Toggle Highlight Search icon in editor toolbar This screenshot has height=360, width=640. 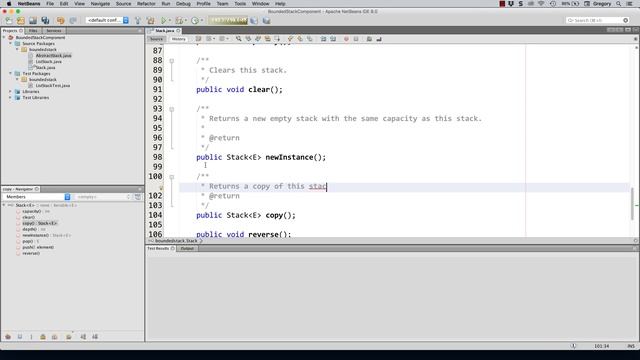pos(268,39)
